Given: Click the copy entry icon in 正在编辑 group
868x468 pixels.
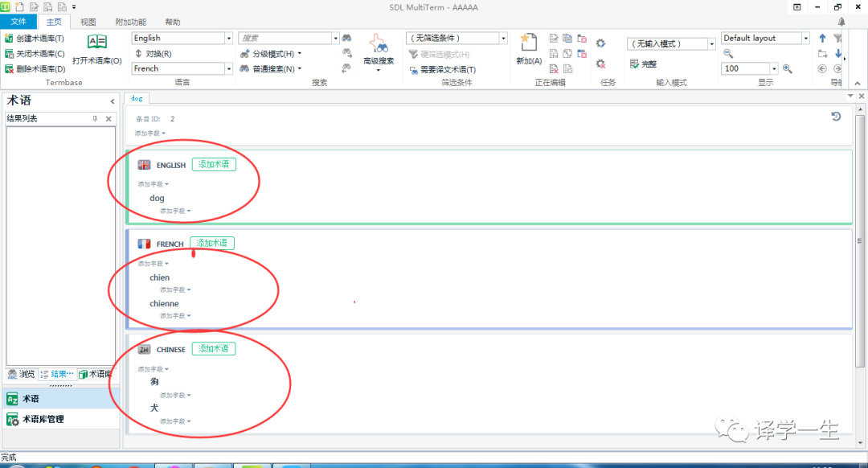Looking at the screenshot, I should pyautogui.click(x=567, y=39).
